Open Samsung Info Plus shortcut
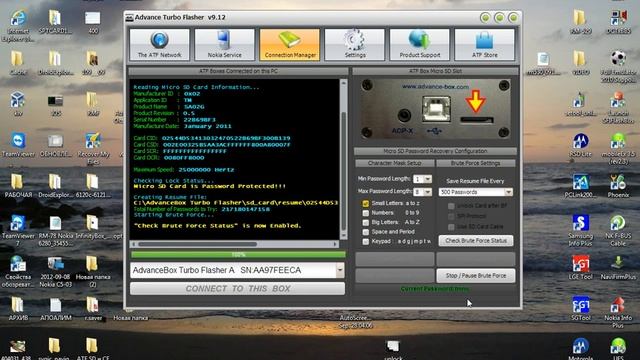The width and height of the screenshot is (640, 360). [x=580, y=231]
